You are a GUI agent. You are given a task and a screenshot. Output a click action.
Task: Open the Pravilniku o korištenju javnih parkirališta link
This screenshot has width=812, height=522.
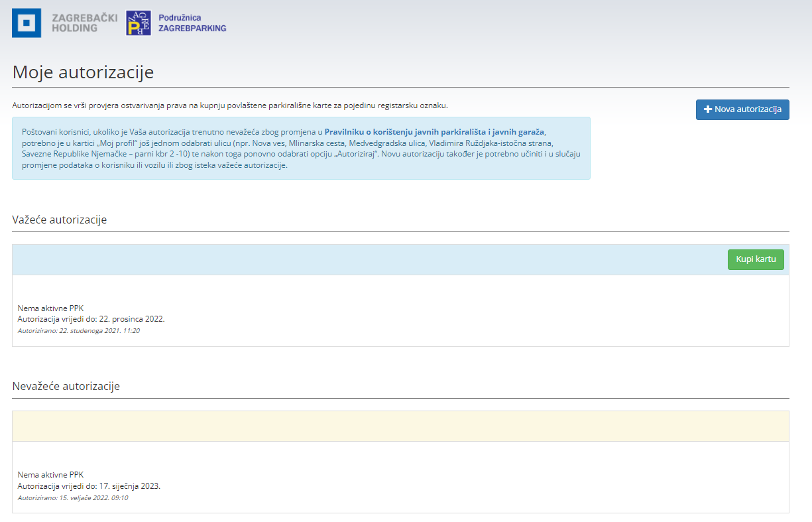[x=434, y=132]
